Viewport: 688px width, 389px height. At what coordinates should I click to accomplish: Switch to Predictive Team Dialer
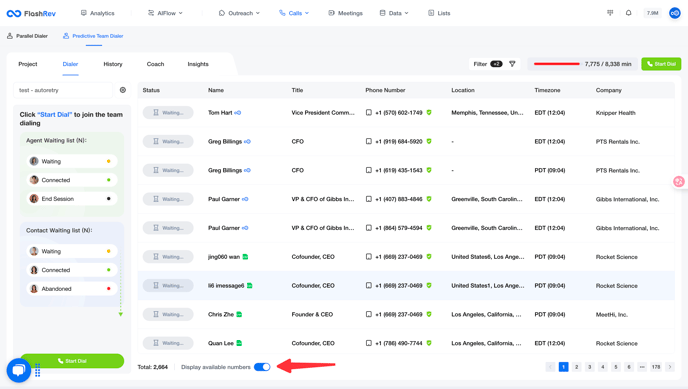click(x=93, y=36)
